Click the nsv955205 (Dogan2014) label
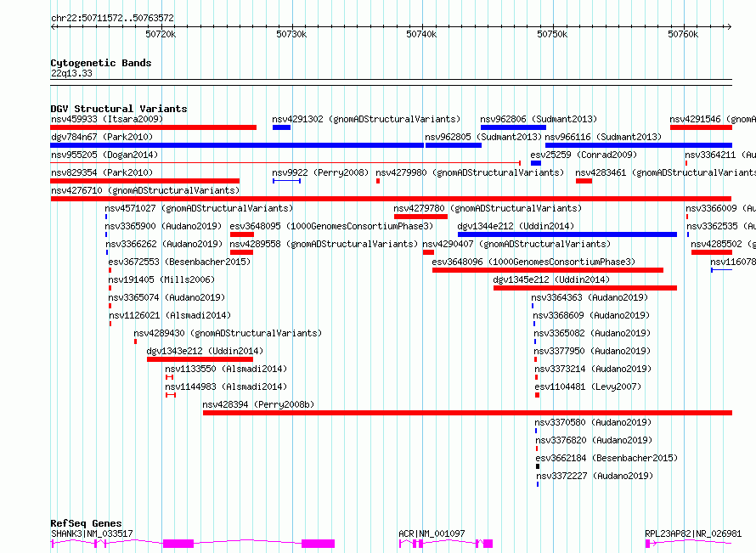The height and width of the screenshot is (553, 756). coord(104,155)
